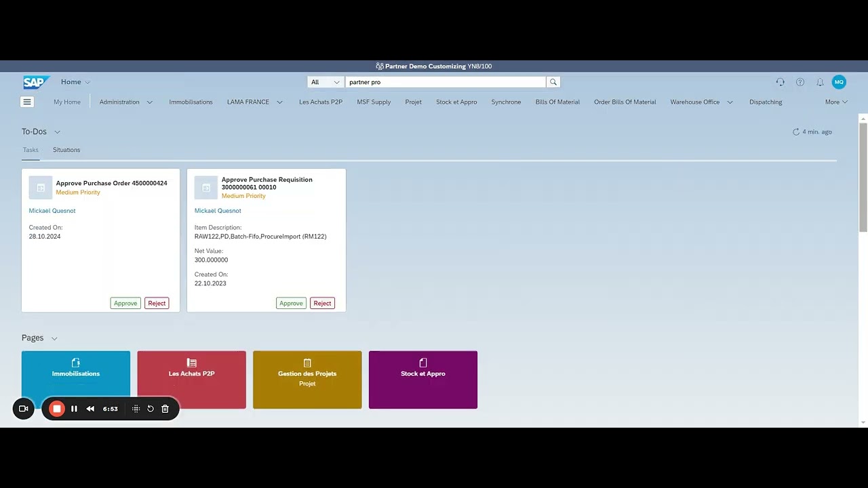The image size is (868, 488).
Task: Click the 6:53 recording timer
Action: [111, 409]
